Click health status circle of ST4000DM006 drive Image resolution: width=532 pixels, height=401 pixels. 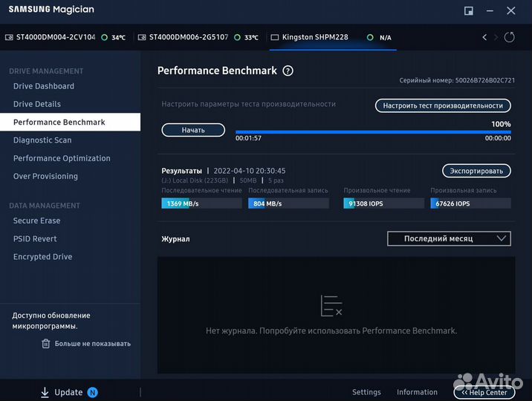coord(238,37)
